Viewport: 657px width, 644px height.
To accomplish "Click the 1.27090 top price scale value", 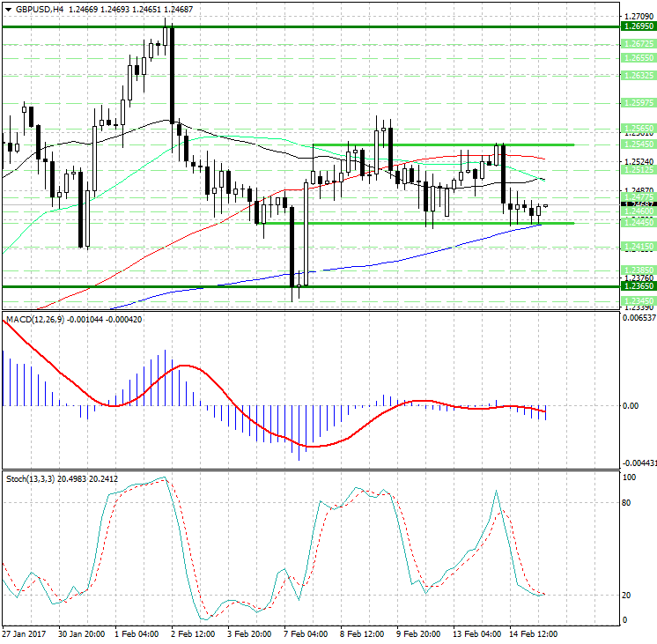I will 638,16.
